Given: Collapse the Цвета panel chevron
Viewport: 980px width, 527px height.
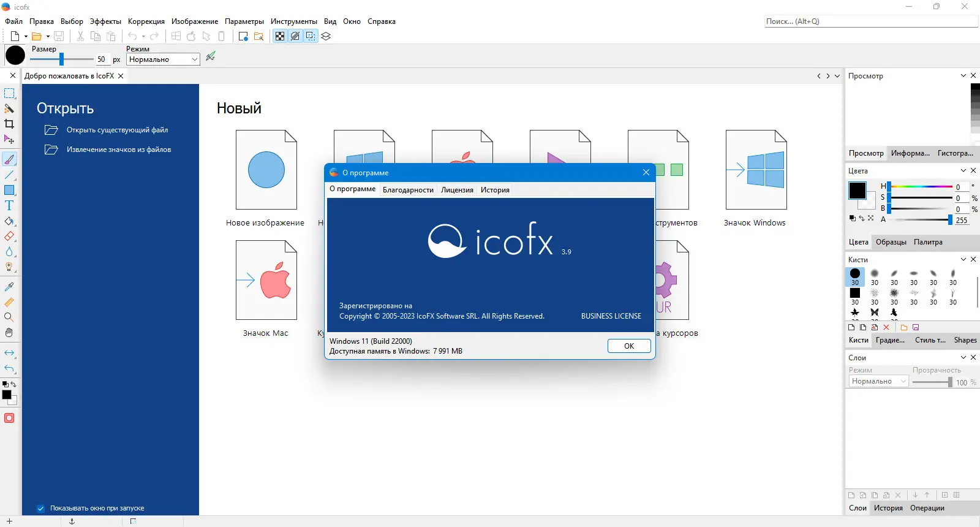Looking at the screenshot, I should pyautogui.click(x=963, y=170).
